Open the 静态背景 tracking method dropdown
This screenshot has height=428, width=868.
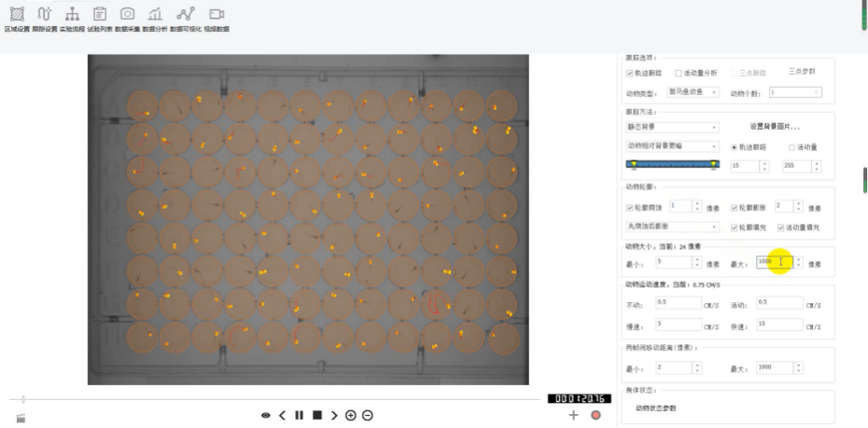tap(672, 127)
